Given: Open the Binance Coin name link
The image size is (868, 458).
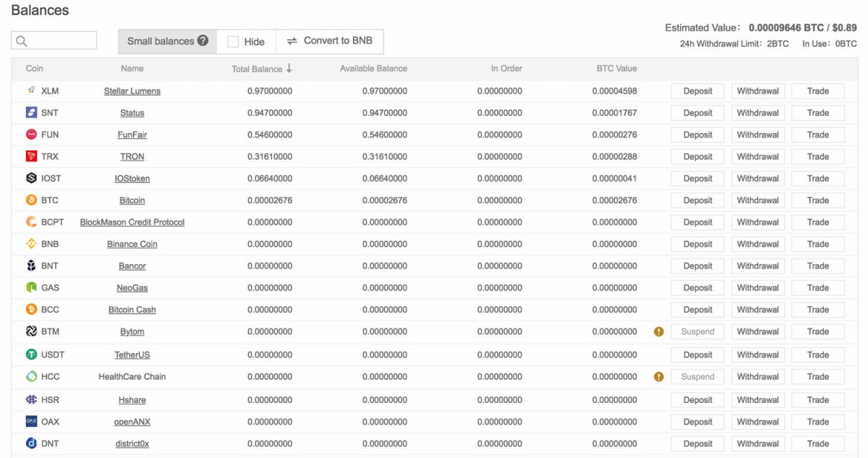Looking at the screenshot, I should click(132, 244).
